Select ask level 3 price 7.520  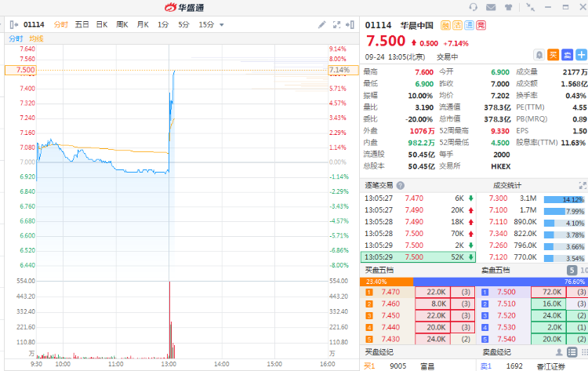(x=506, y=316)
